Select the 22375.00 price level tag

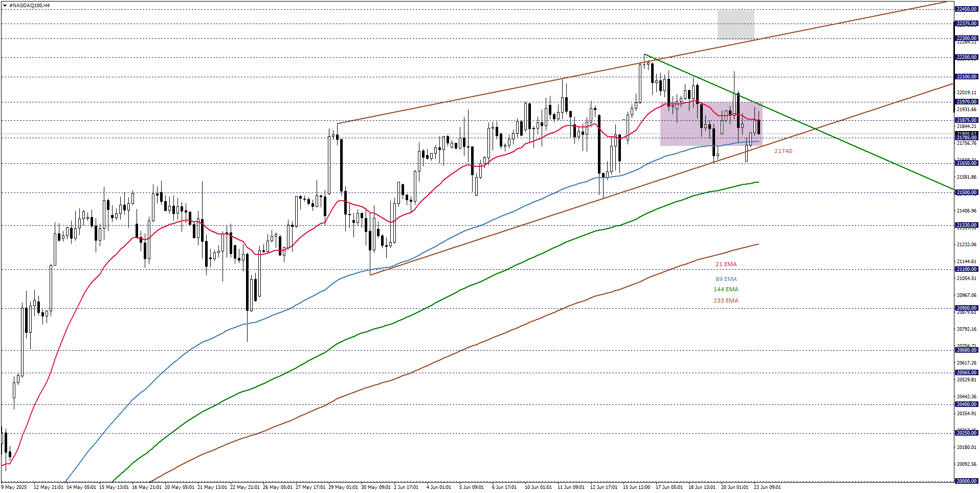click(966, 24)
